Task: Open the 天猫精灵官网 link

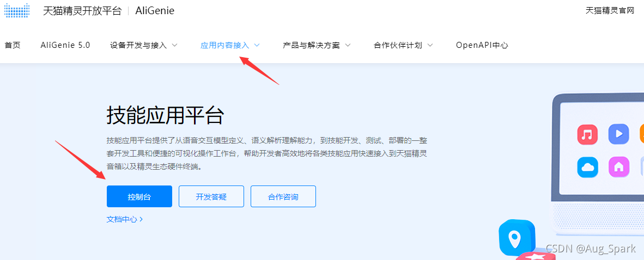Action: (610, 11)
